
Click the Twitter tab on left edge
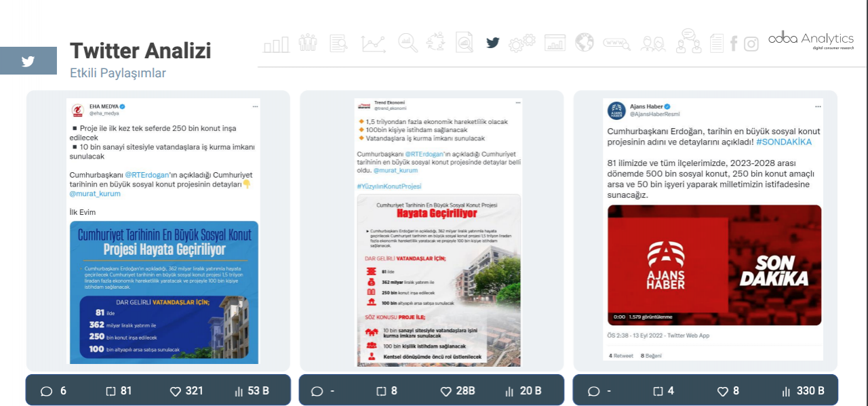tap(28, 61)
